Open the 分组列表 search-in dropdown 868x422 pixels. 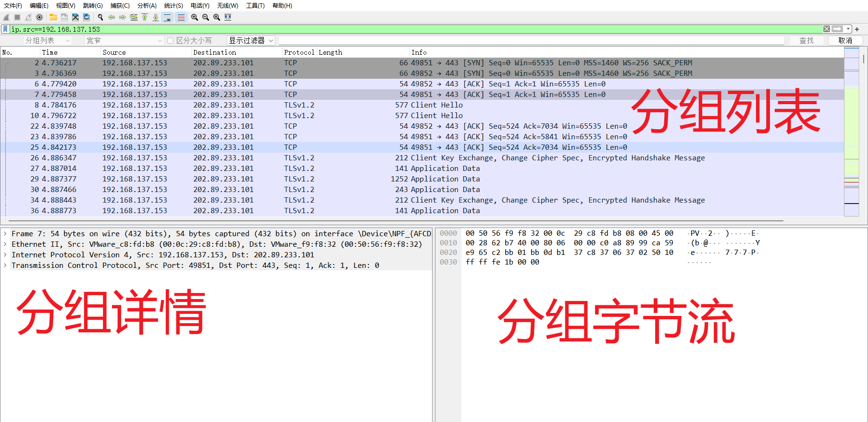[x=48, y=41]
